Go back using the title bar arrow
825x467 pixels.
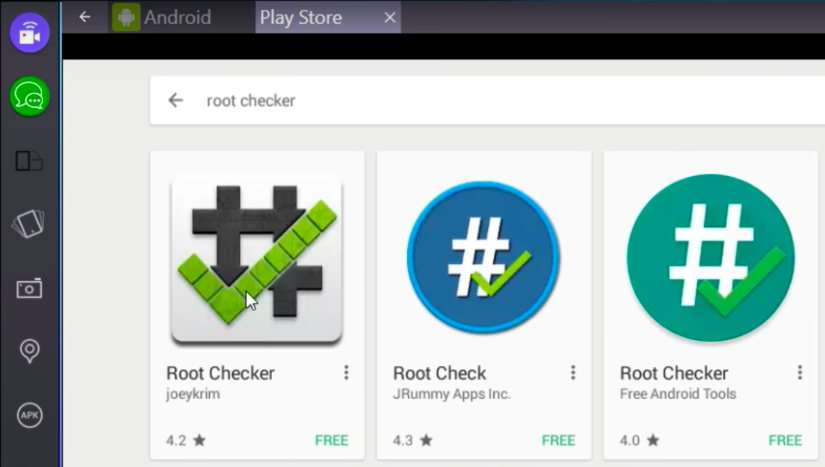click(x=85, y=17)
